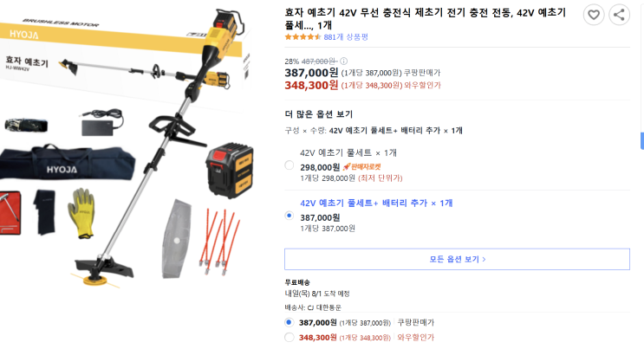Click the 판매자로켓 rocket badge
644x349 pixels.
(361, 166)
